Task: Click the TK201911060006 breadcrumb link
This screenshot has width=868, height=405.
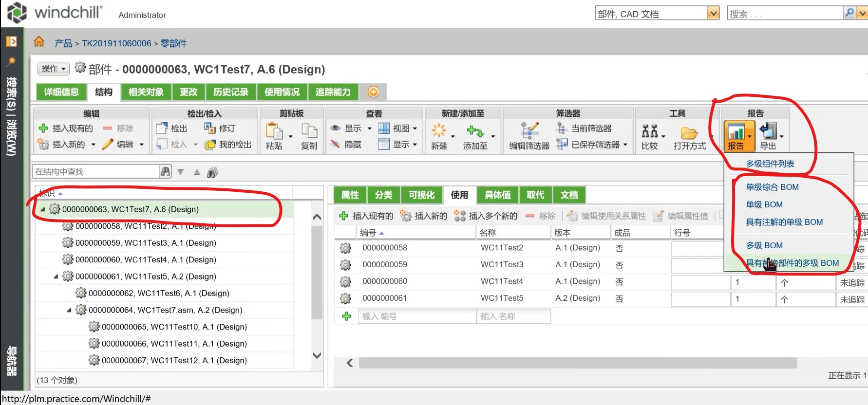Action: tap(116, 43)
